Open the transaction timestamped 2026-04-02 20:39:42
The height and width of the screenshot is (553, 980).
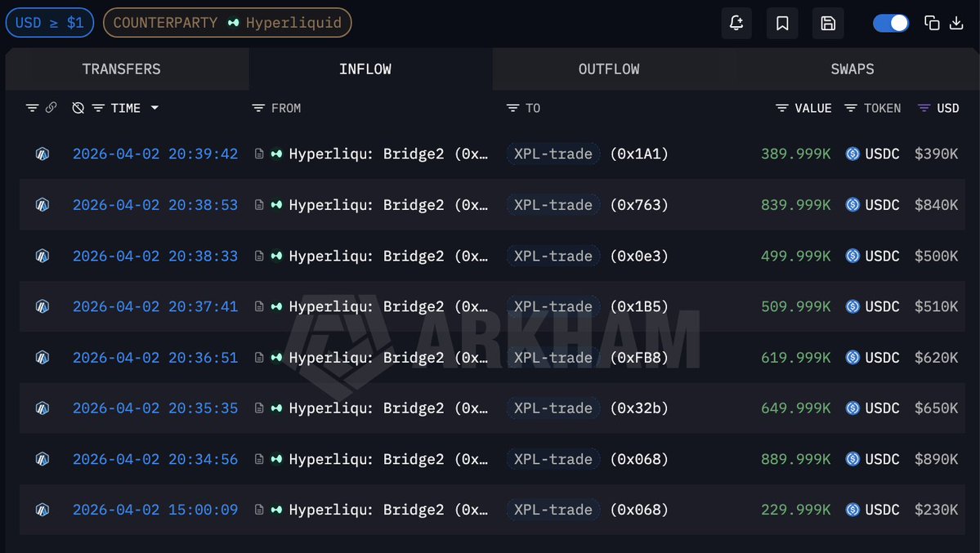coord(155,154)
